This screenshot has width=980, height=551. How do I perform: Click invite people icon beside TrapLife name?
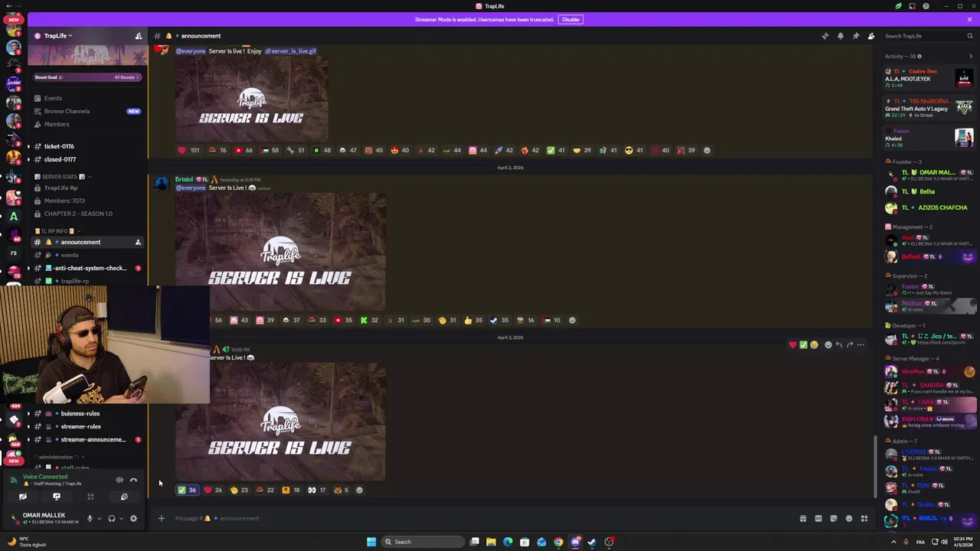pos(139,36)
